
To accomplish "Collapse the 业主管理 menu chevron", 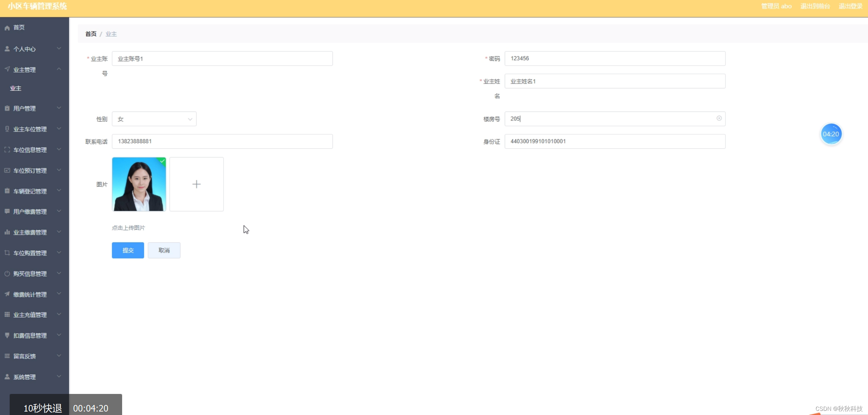I will pos(59,69).
